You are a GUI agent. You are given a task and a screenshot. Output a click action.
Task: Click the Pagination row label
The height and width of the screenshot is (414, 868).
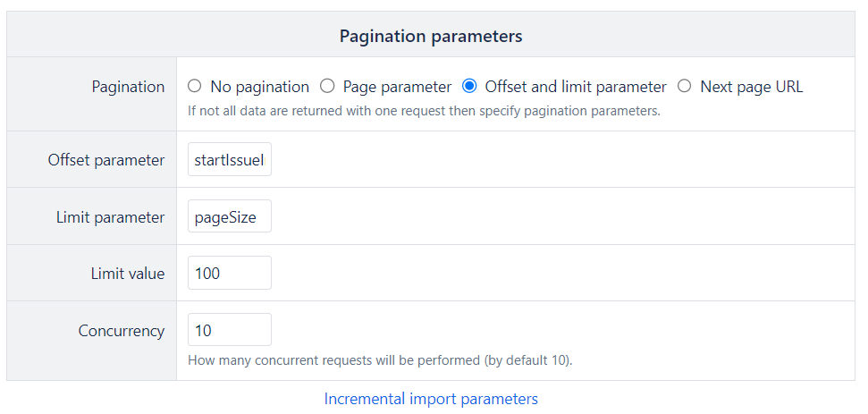tap(128, 87)
